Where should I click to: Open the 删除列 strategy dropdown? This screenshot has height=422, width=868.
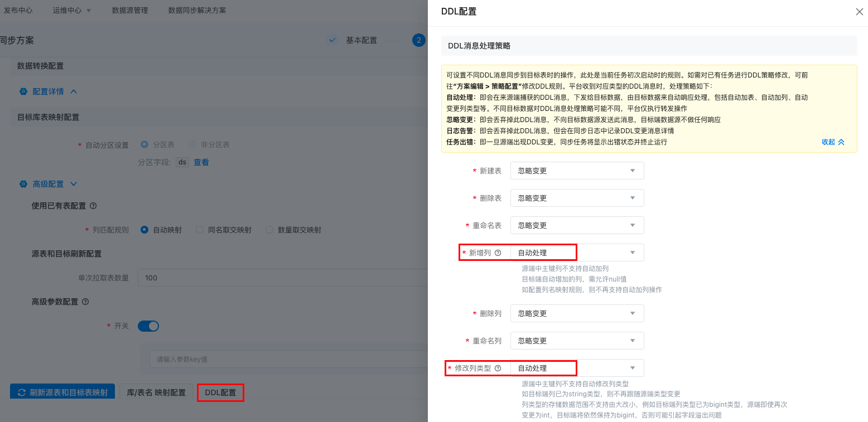coord(577,313)
